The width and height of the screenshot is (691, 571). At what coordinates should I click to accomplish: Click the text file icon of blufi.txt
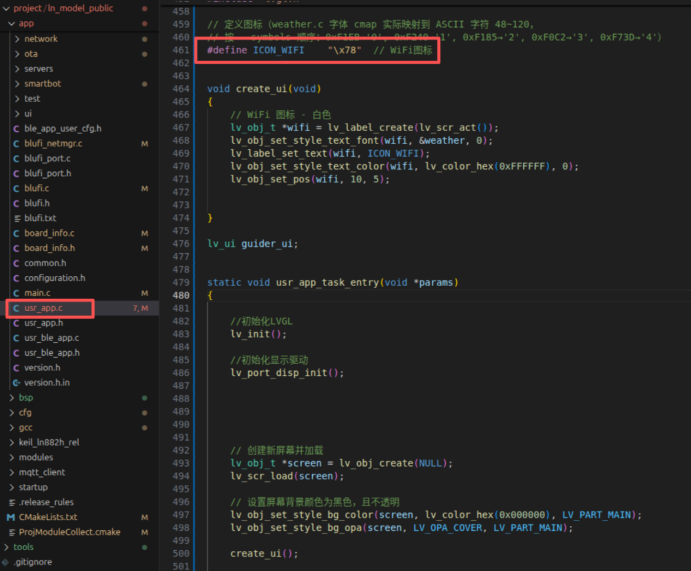pos(17,219)
